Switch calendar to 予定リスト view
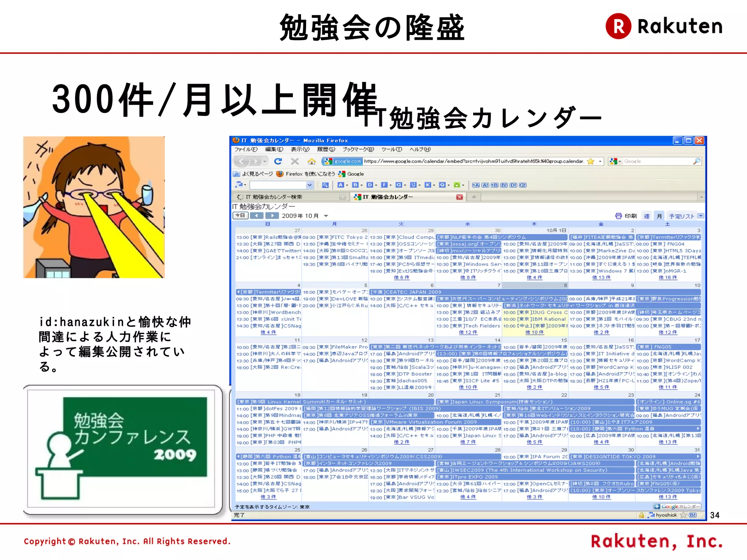The image size is (747, 560). [681, 216]
